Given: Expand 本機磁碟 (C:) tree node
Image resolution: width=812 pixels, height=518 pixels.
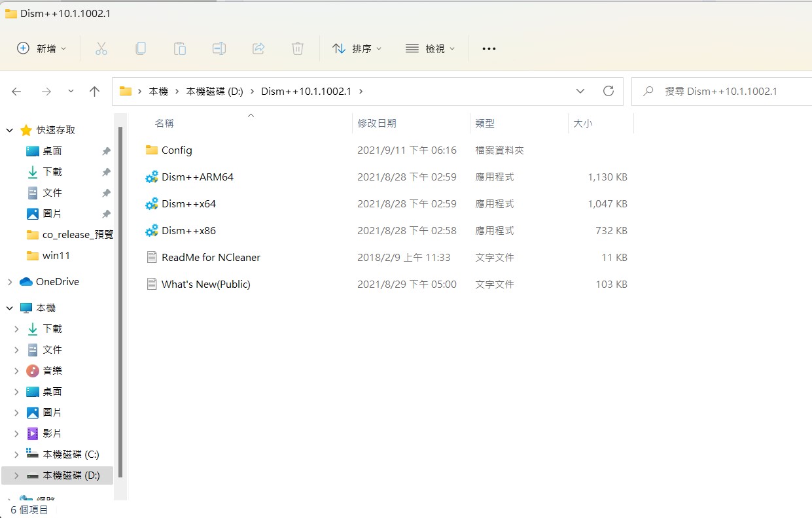Looking at the screenshot, I should point(16,454).
